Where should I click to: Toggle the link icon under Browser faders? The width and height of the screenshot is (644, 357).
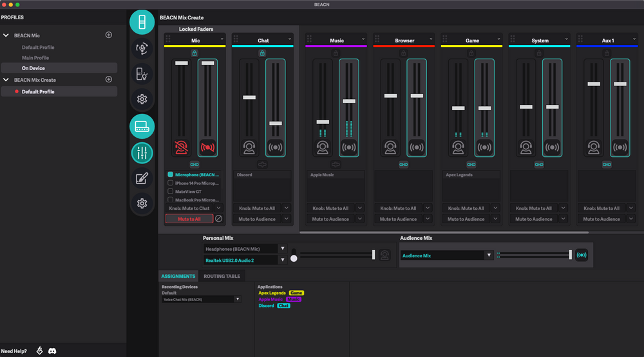(403, 165)
